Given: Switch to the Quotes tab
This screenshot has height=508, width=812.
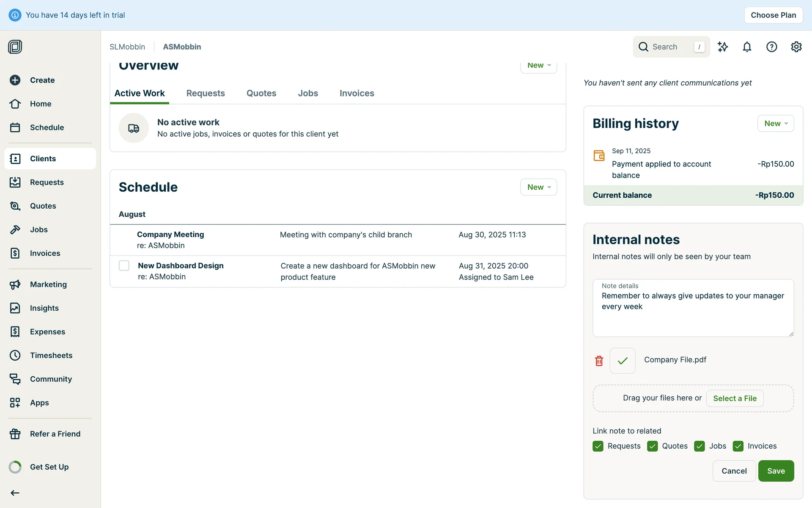Looking at the screenshot, I should pos(261,93).
